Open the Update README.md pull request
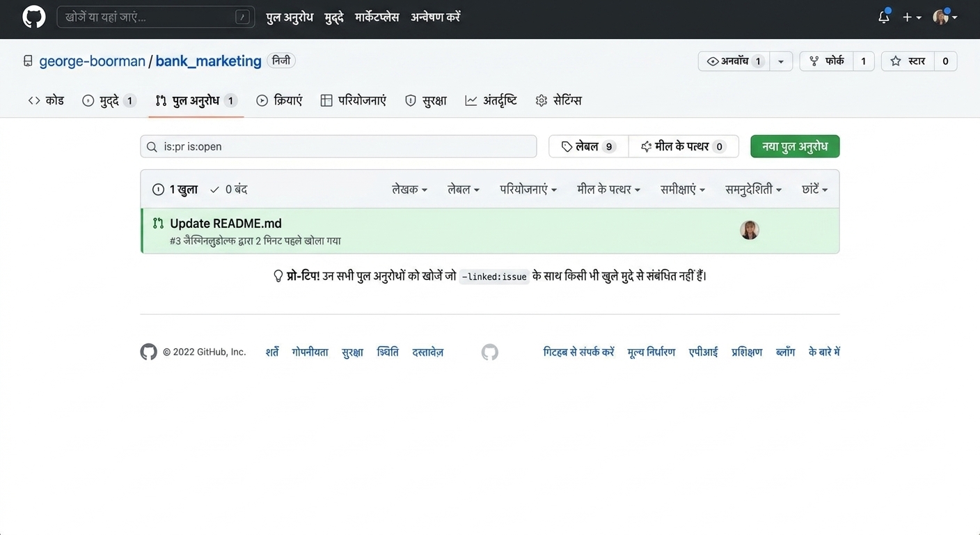The image size is (980, 535). coord(226,224)
